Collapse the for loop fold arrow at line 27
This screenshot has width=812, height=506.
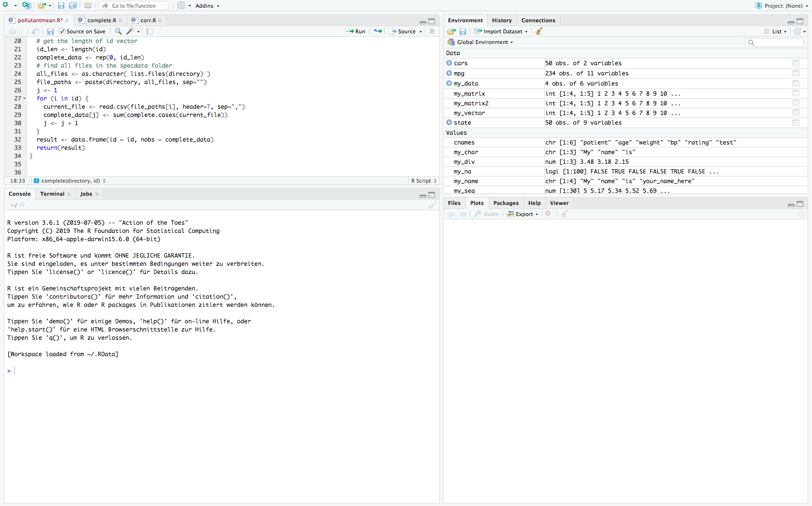tap(25, 99)
